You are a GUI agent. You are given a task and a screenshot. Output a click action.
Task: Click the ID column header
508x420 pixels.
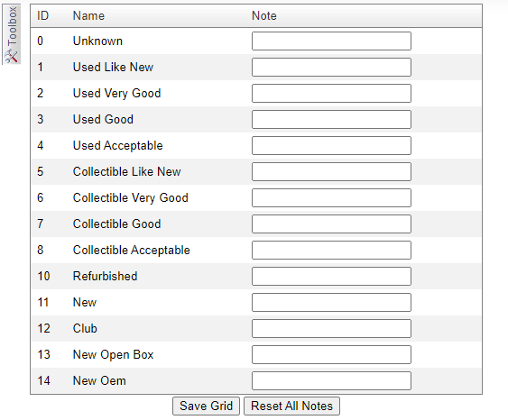pyautogui.click(x=42, y=16)
